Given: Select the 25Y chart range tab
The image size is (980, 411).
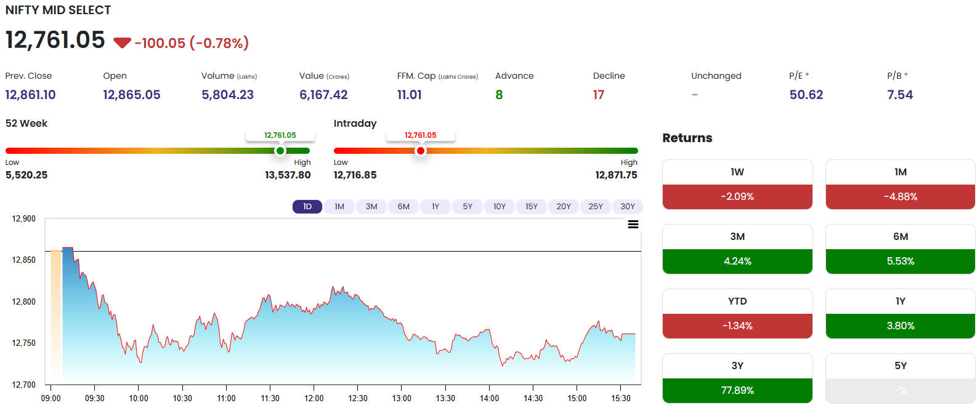Looking at the screenshot, I should pyautogui.click(x=596, y=207).
